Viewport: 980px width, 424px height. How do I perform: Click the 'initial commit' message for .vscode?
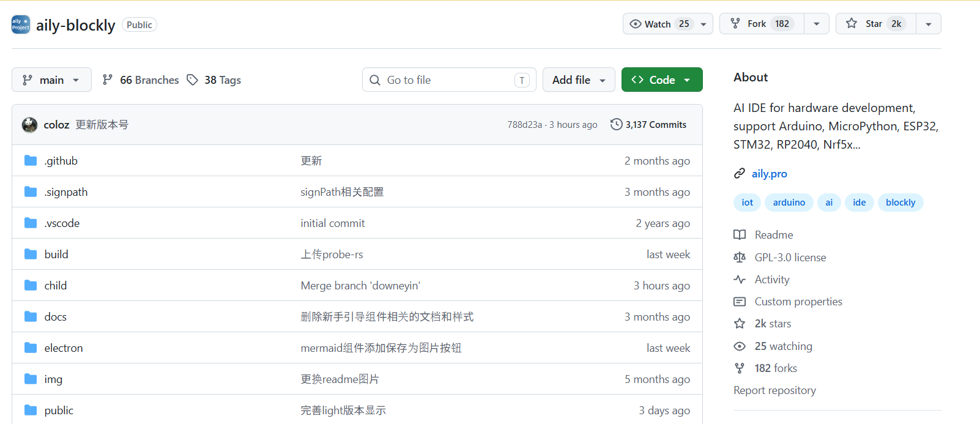pos(333,223)
